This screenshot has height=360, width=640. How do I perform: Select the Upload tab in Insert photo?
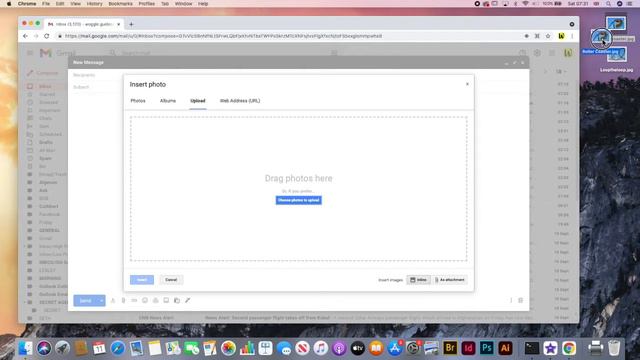tap(198, 101)
